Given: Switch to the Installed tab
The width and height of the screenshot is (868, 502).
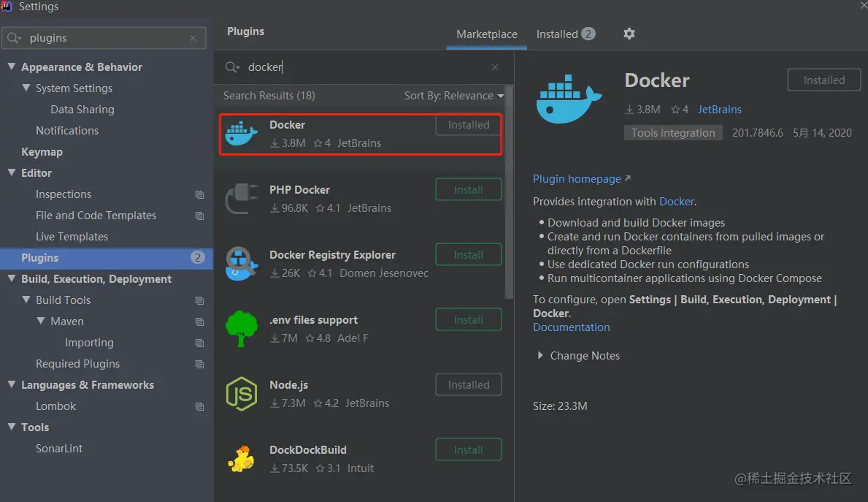Looking at the screenshot, I should (x=565, y=34).
